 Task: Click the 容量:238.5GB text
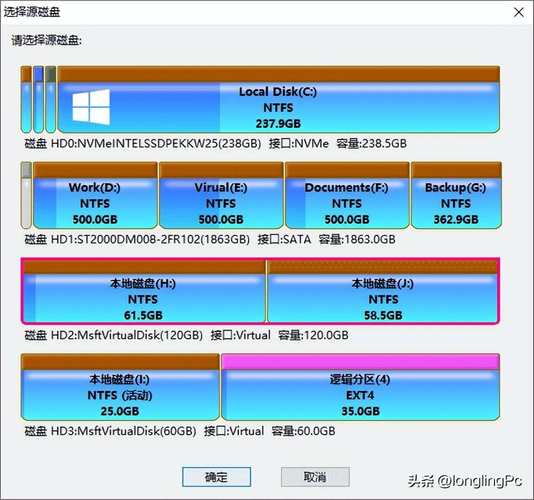click(372, 143)
